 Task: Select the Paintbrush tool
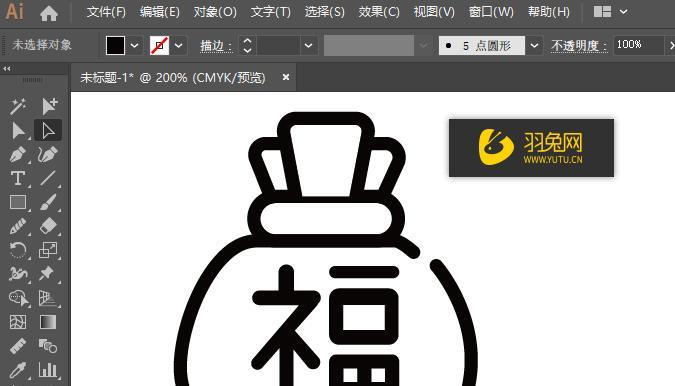click(x=48, y=202)
